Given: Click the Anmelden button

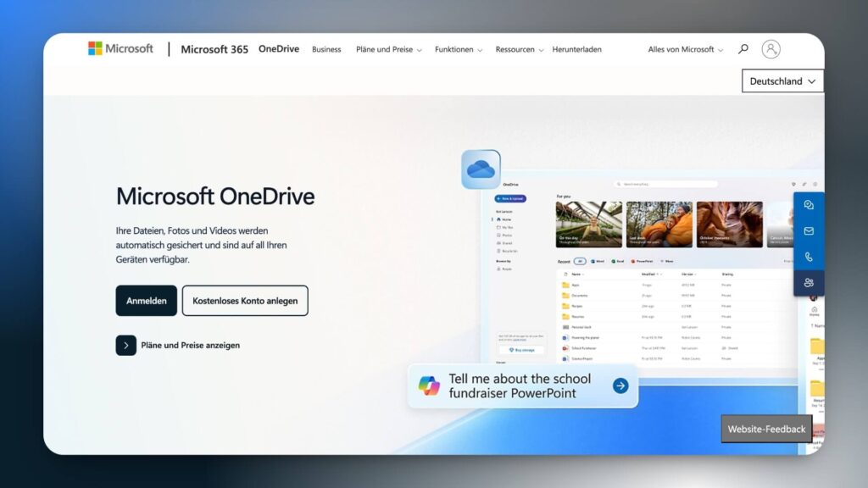Looking at the screenshot, I should 146,301.
